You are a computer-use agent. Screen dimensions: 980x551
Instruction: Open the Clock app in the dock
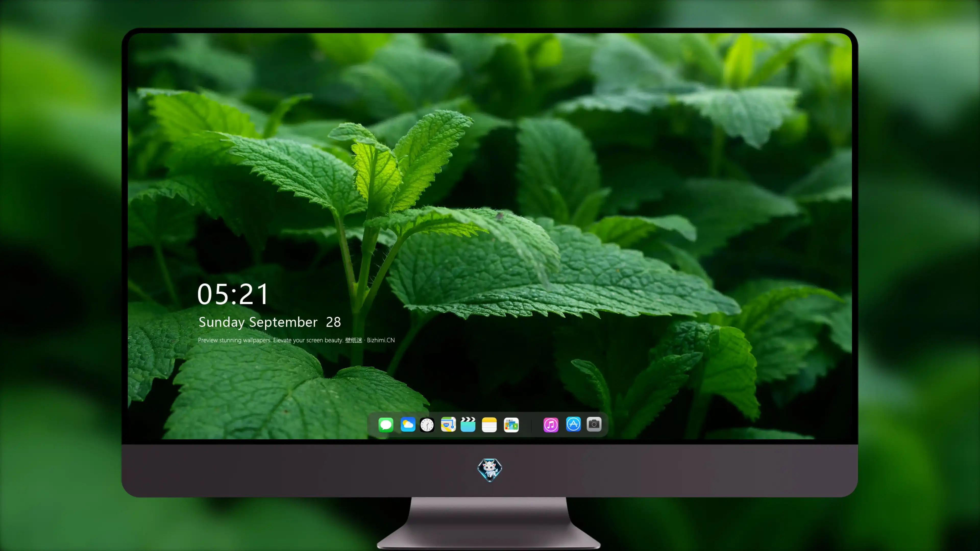[427, 425]
